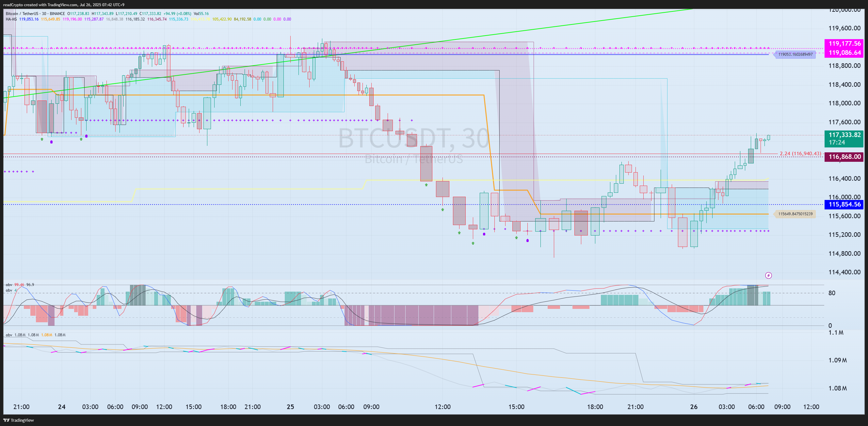This screenshot has height=426, width=868.
Task: Click the date 25 on the time axis
Action: (290, 407)
